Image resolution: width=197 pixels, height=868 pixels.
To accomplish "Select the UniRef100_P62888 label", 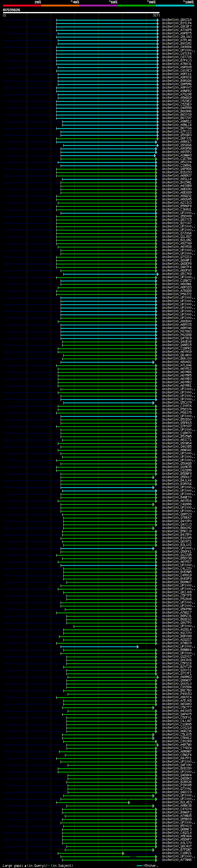I will 177,335.
